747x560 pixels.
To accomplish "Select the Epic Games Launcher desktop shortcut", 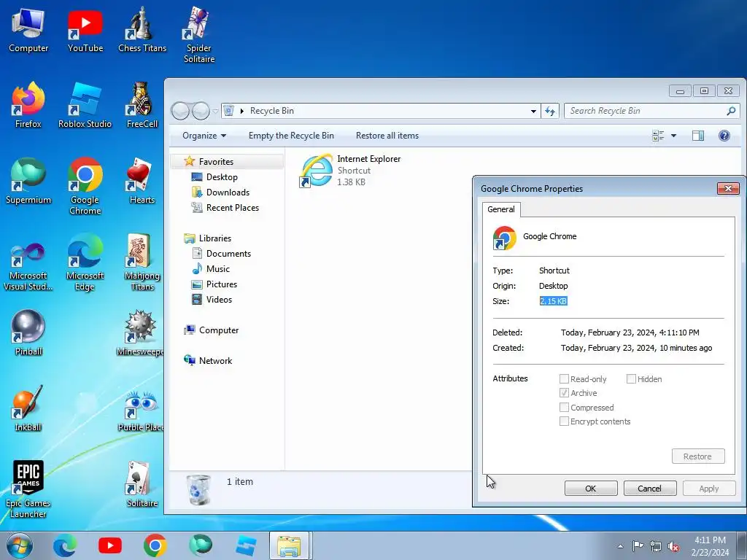I will 28,489.
